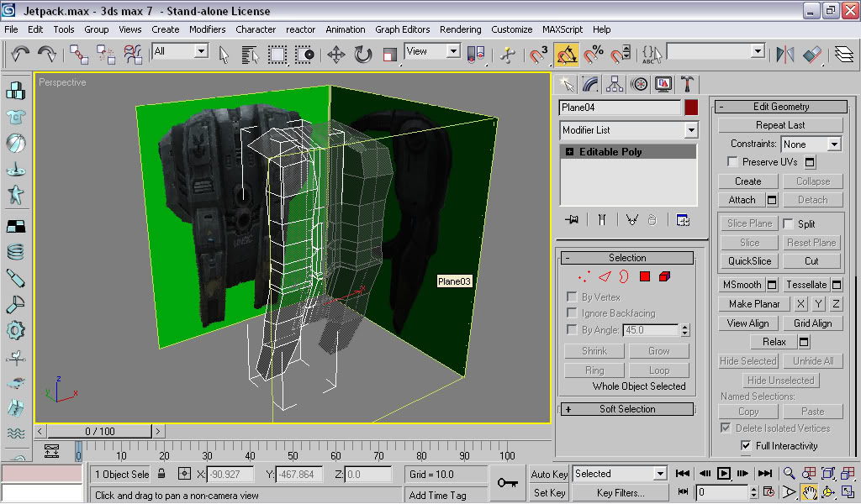
Task: Select the Move transform tool
Action: pyautogui.click(x=335, y=55)
